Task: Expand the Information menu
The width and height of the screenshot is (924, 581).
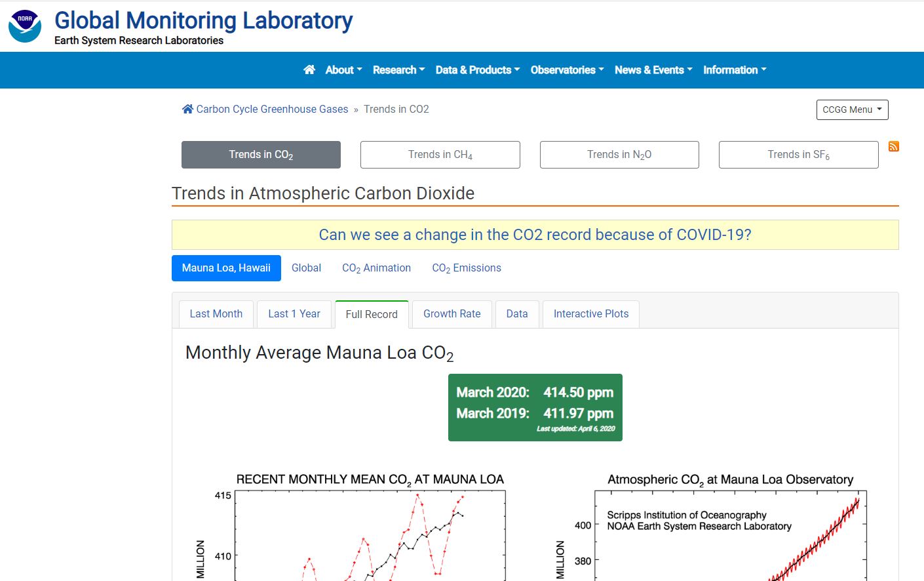Action: click(734, 70)
